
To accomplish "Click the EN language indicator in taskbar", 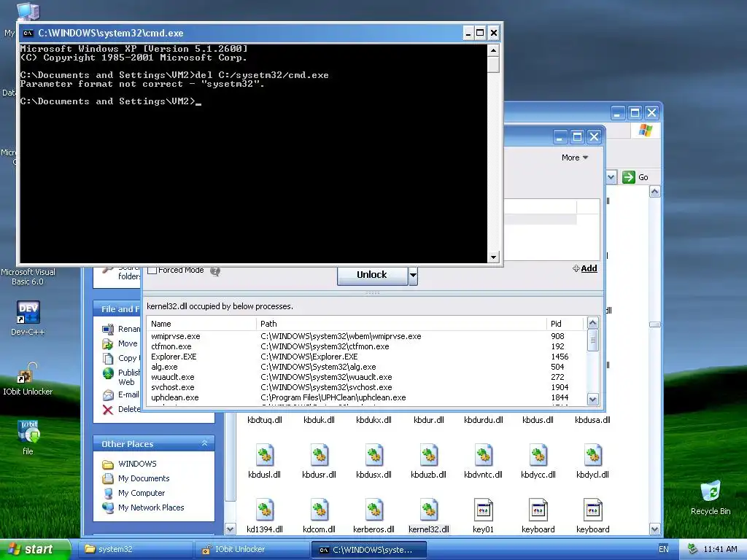I will 664,549.
